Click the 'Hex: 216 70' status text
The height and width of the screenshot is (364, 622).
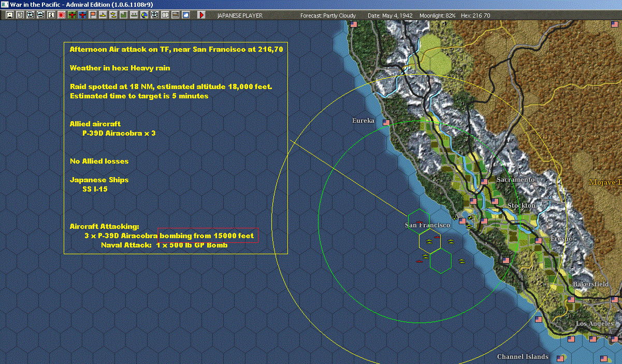coord(474,16)
